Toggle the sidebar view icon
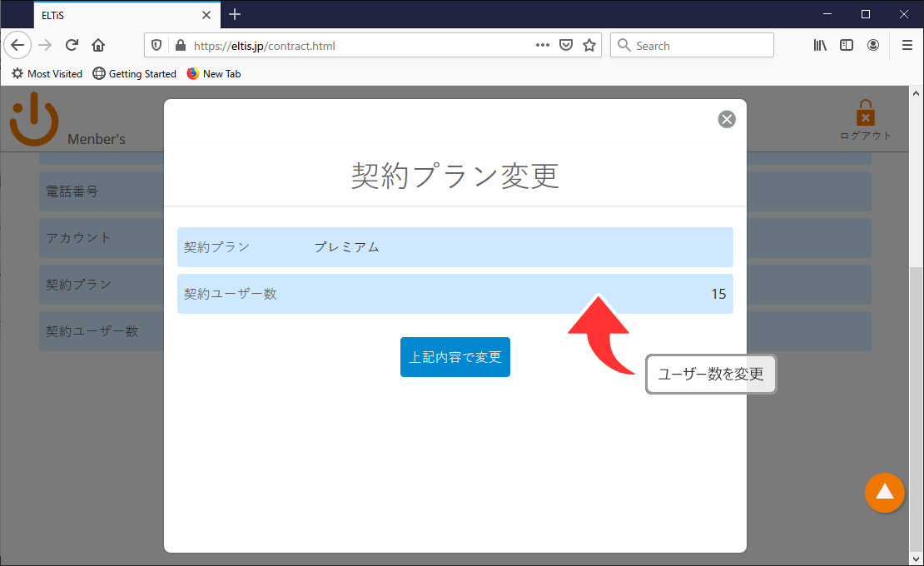 (847, 45)
